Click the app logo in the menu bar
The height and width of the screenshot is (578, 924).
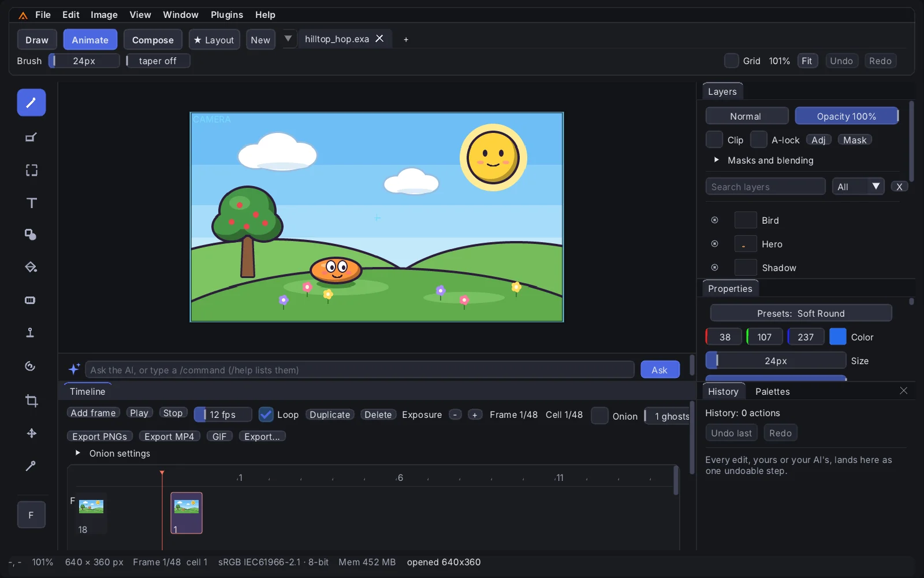tap(23, 15)
